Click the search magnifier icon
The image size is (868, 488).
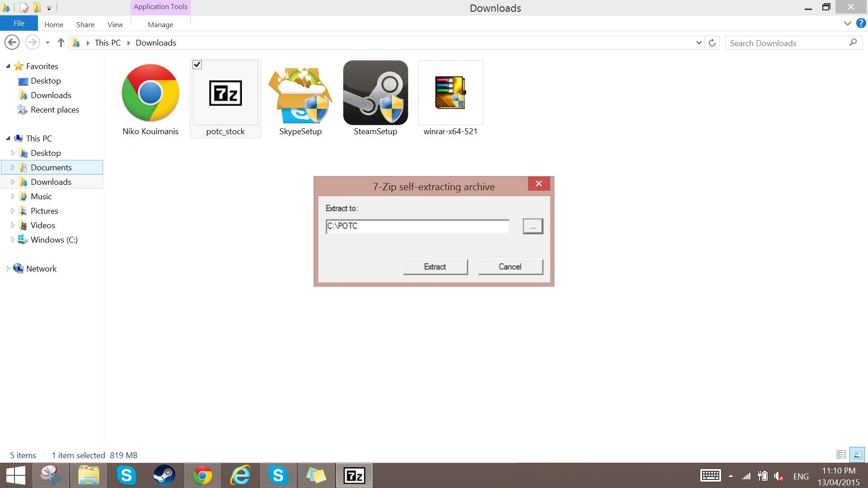(853, 42)
